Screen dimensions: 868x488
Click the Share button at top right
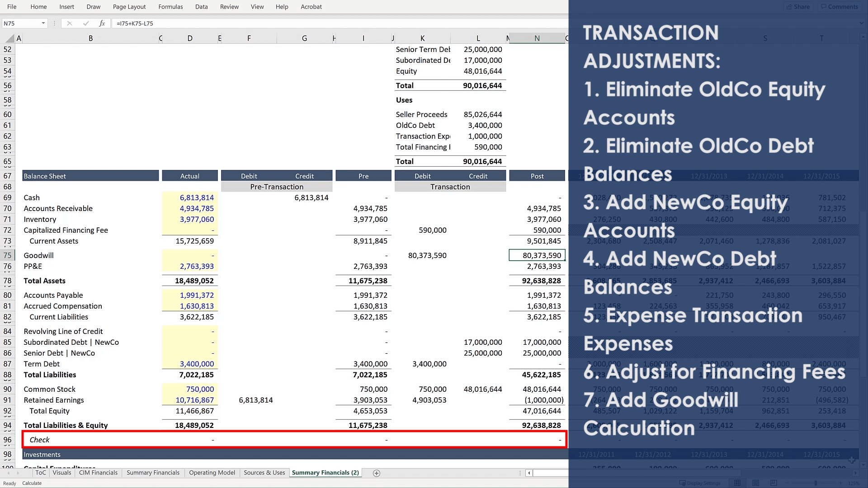[x=798, y=7]
